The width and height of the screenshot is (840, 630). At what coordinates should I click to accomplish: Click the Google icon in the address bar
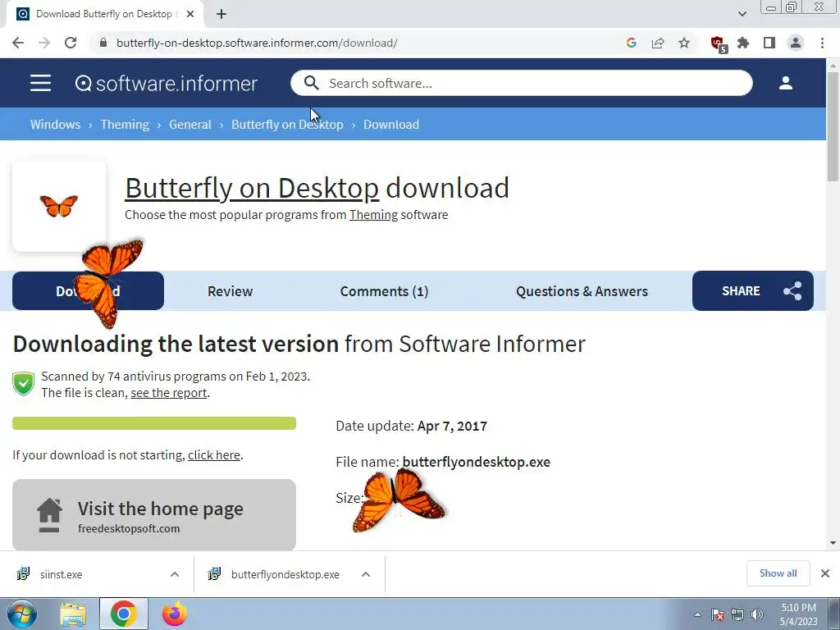point(632,43)
